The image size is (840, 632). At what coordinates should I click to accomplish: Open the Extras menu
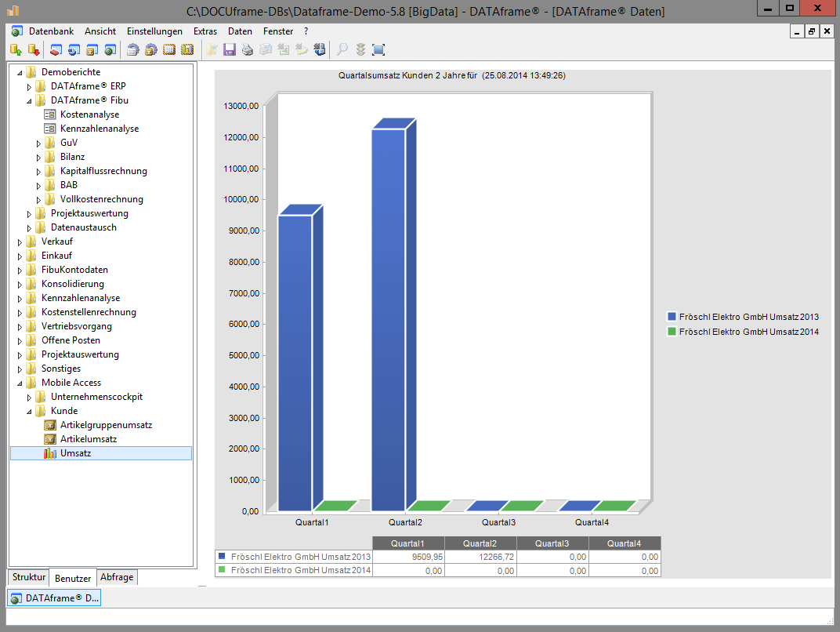point(205,31)
